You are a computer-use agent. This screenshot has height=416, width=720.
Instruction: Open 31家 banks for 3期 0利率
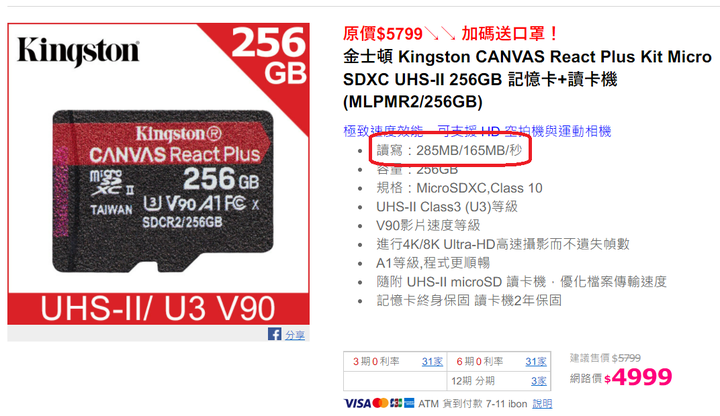[432, 362]
